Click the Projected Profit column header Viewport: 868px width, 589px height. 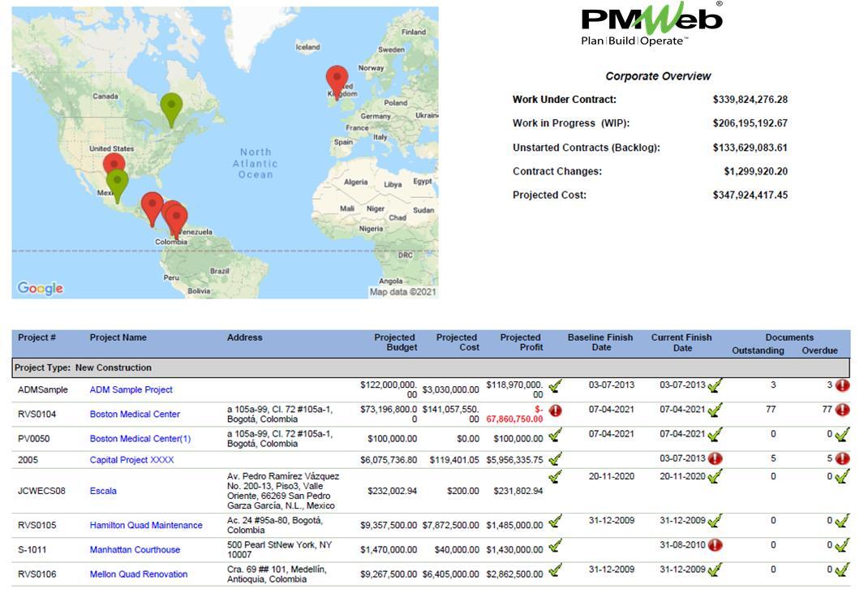click(x=521, y=342)
